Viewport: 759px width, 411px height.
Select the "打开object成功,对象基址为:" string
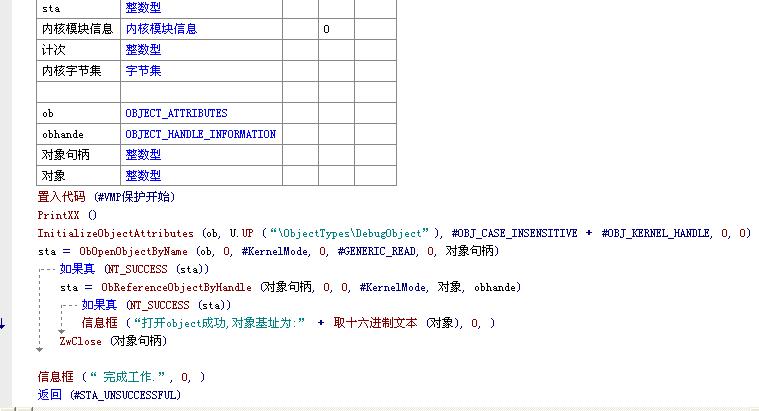point(220,323)
